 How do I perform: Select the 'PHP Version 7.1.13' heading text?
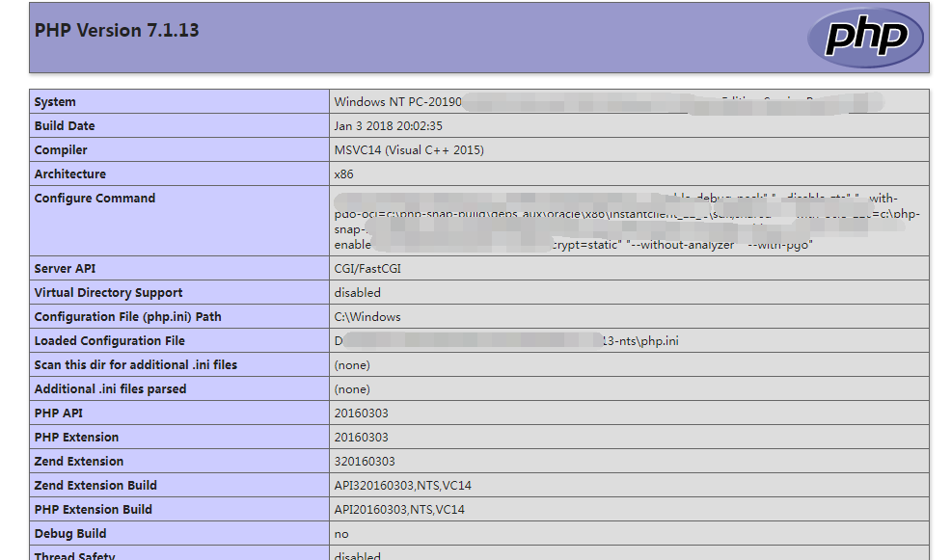pos(117,30)
